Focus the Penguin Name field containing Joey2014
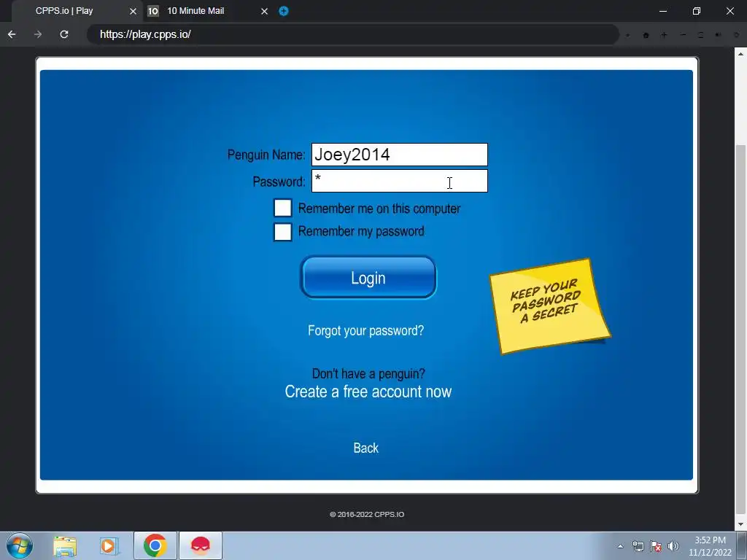Viewport: 747px width, 560px height. [399, 155]
